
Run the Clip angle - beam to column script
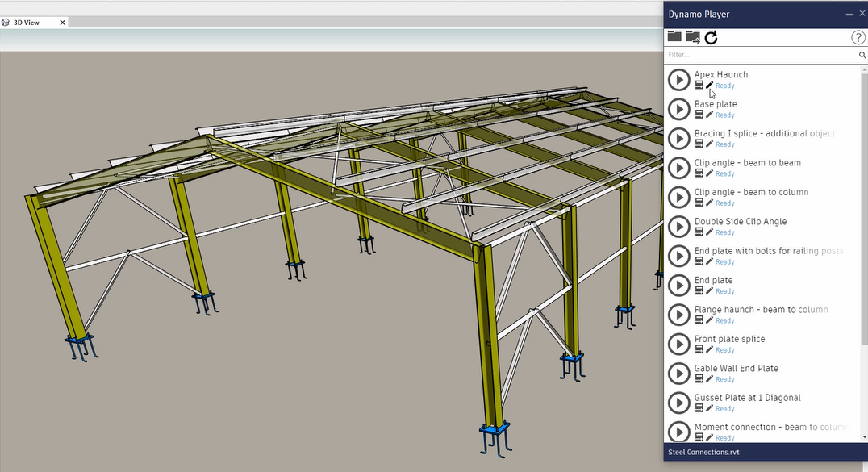tap(679, 197)
